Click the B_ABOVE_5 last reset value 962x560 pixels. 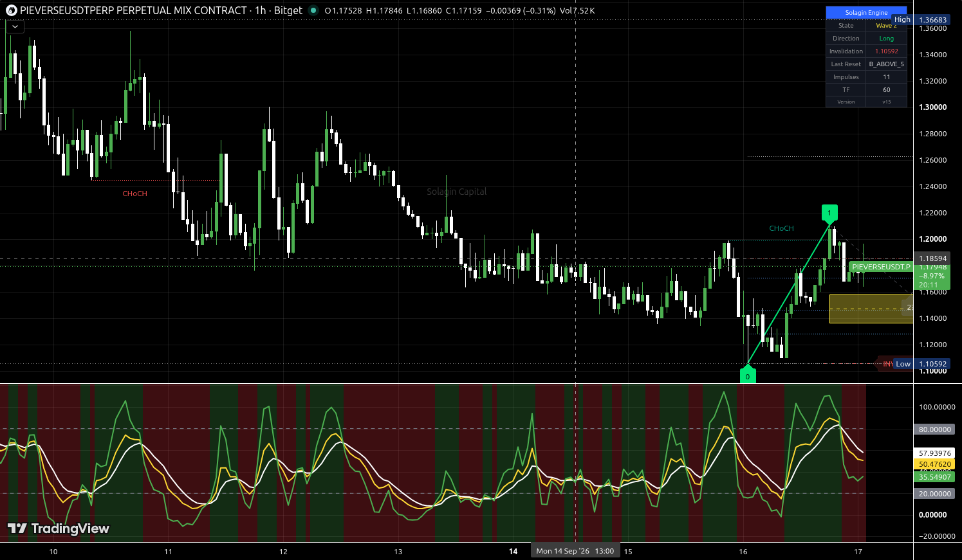(x=886, y=64)
